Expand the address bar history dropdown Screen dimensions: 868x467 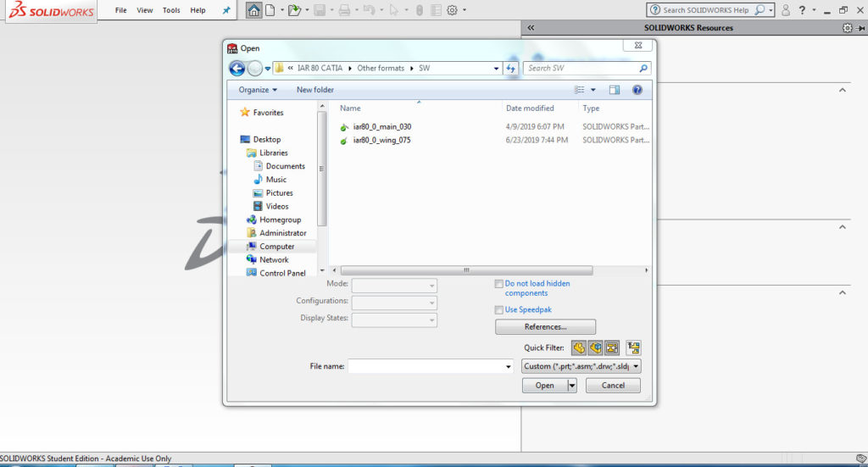[x=496, y=68]
